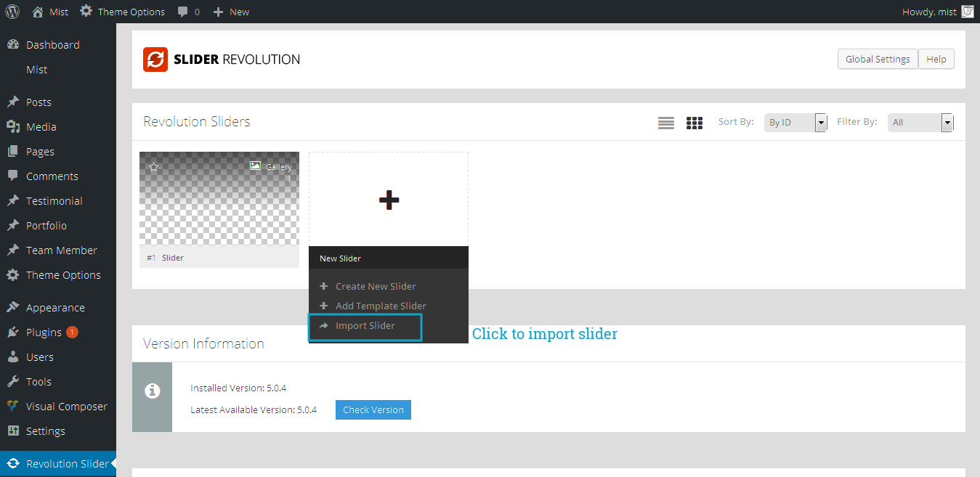Star the Slider thumbnail as favorite

pos(153,166)
